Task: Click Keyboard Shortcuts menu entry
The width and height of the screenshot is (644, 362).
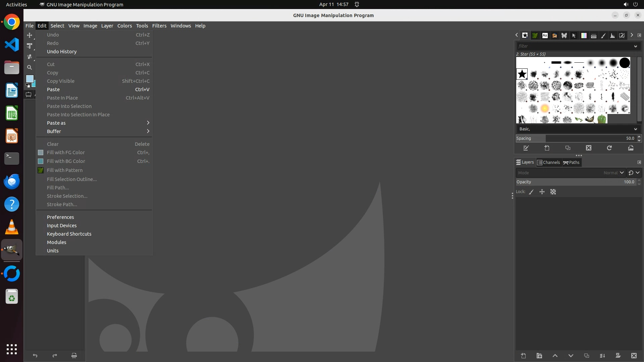Action: (69, 234)
